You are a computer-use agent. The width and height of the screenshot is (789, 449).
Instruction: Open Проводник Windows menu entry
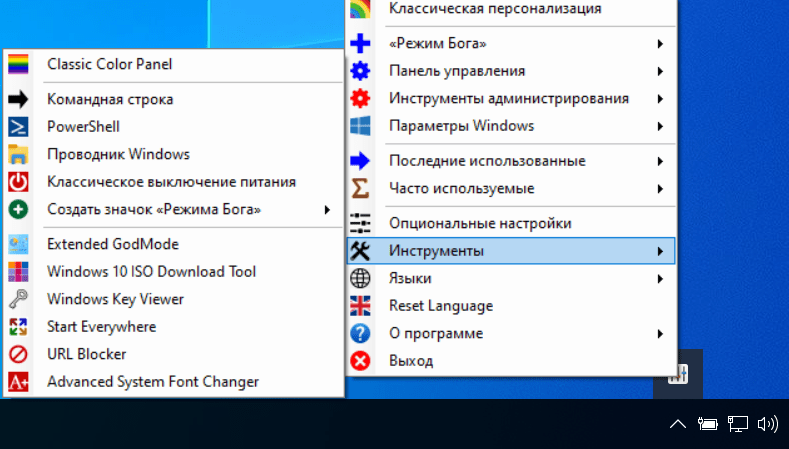(x=174, y=155)
